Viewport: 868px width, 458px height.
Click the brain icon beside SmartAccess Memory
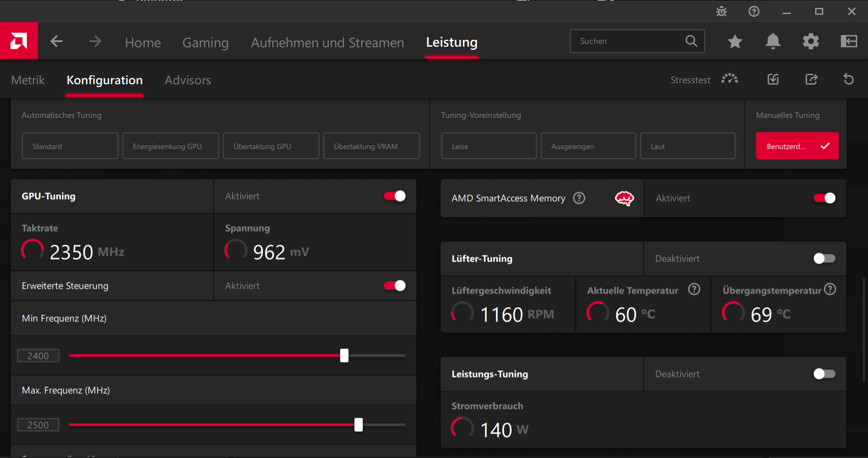[624, 198]
